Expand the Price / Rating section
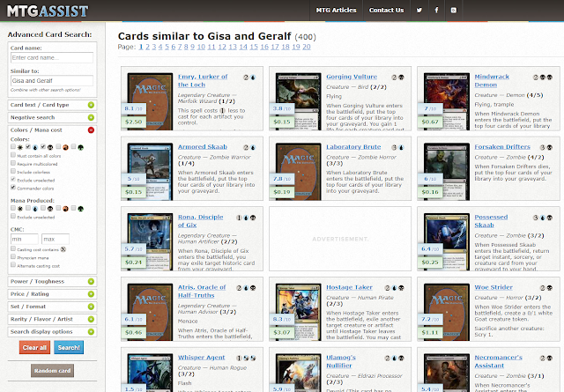Image resolution: width=564 pixels, height=392 pixels. click(x=52, y=294)
